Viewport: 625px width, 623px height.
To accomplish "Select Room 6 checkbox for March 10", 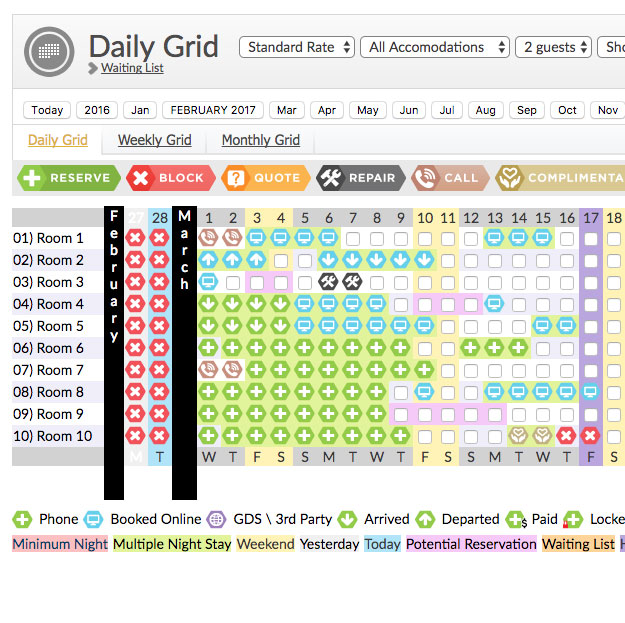I will [425, 349].
